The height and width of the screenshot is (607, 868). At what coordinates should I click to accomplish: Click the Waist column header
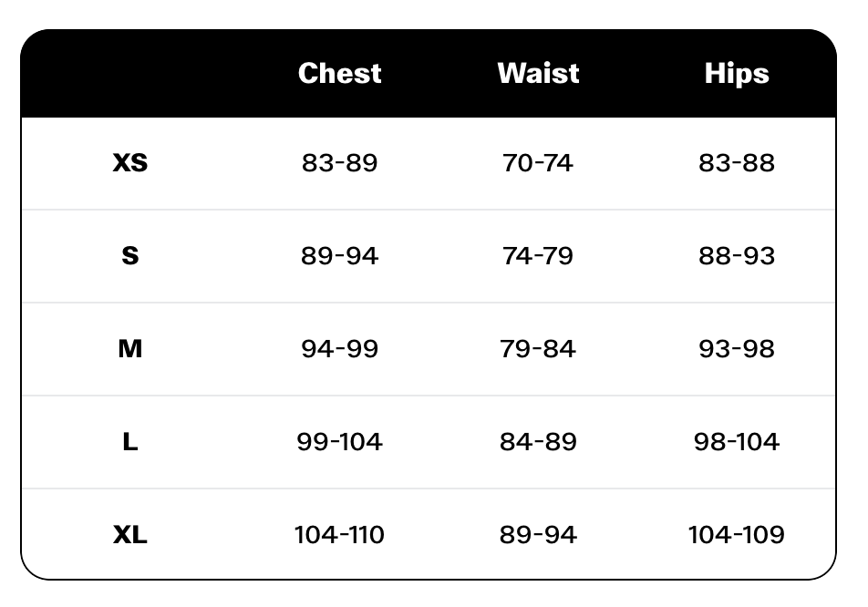(x=538, y=73)
